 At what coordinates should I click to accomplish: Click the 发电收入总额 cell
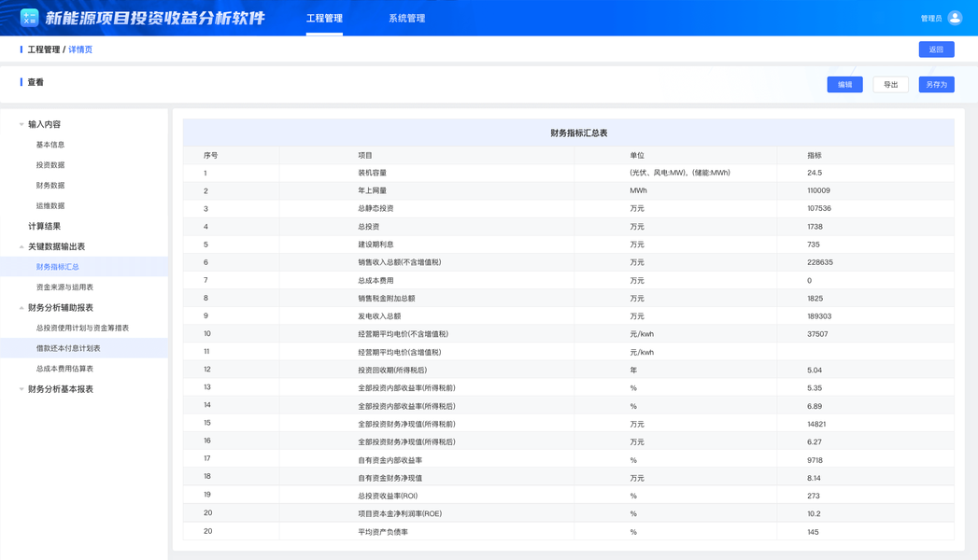(379, 315)
